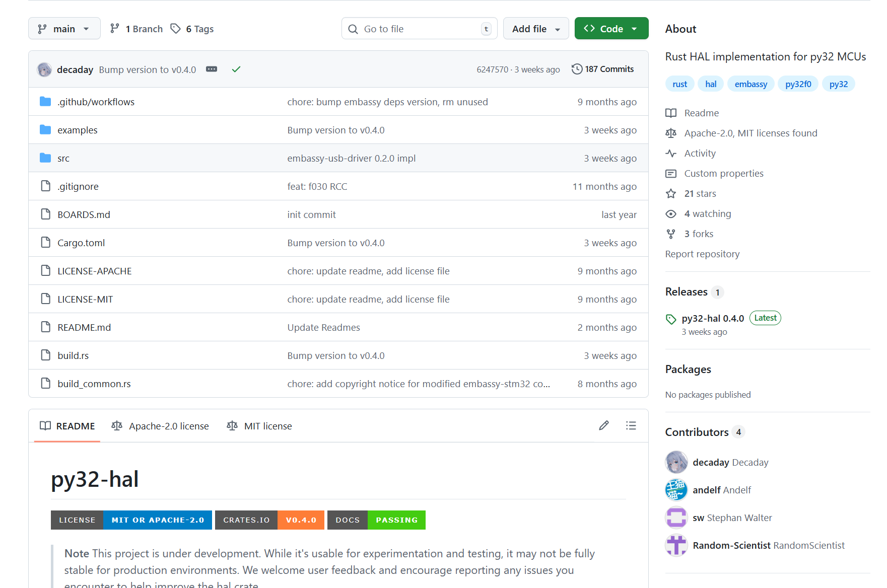Open decaday contributor avatar
This screenshot has width=887, height=588.
(x=676, y=462)
